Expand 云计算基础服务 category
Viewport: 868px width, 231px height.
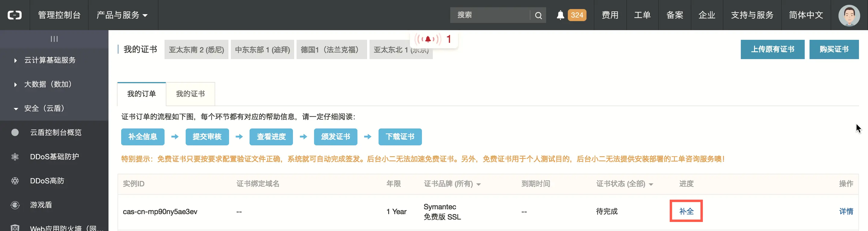point(50,60)
